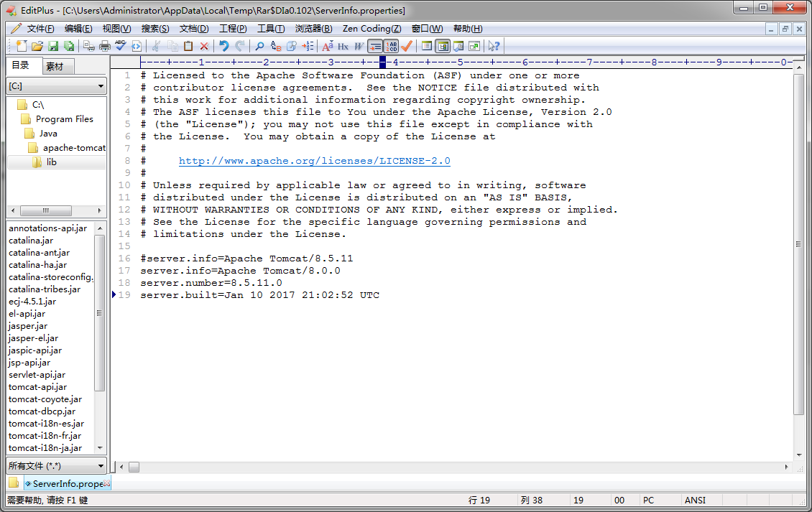Click the Redo arrow icon
This screenshot has width=812, height=512.
click(x=240, y=46)
